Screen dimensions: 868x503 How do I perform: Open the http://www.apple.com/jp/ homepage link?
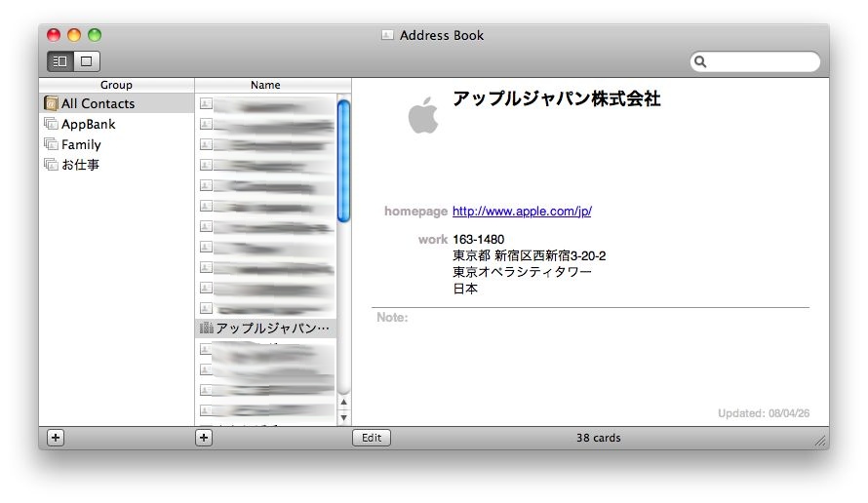522,211
